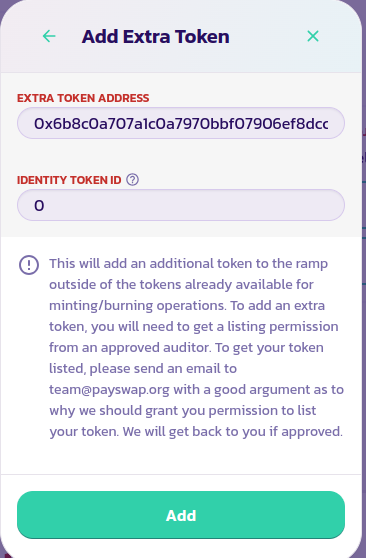Close the Add Extra Token dialog

tap(313, 36)
